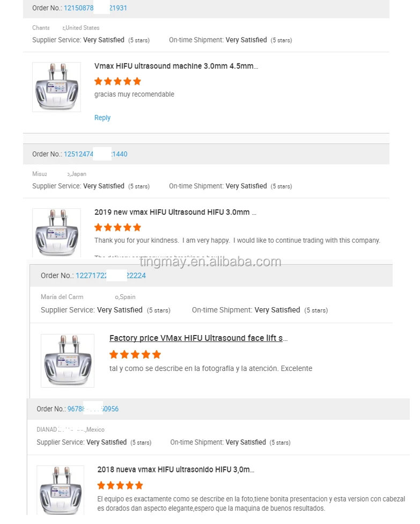
Task: Click the stars under the 2019 new vmax title
Action: [117, 228]
